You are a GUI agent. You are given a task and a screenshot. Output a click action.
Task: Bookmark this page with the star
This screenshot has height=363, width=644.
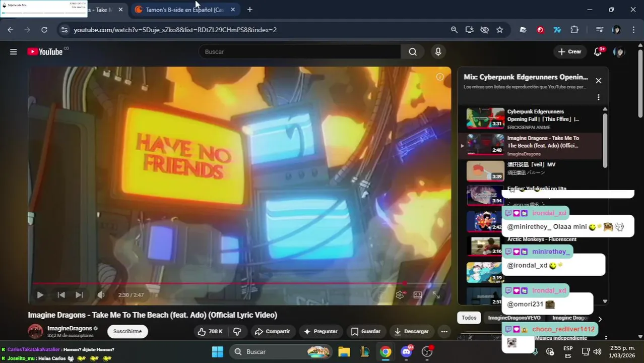499,30
